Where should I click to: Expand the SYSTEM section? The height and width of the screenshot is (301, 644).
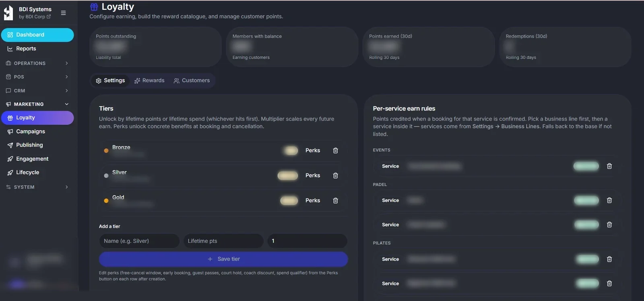pyautogui.click(x=37, y=187)
